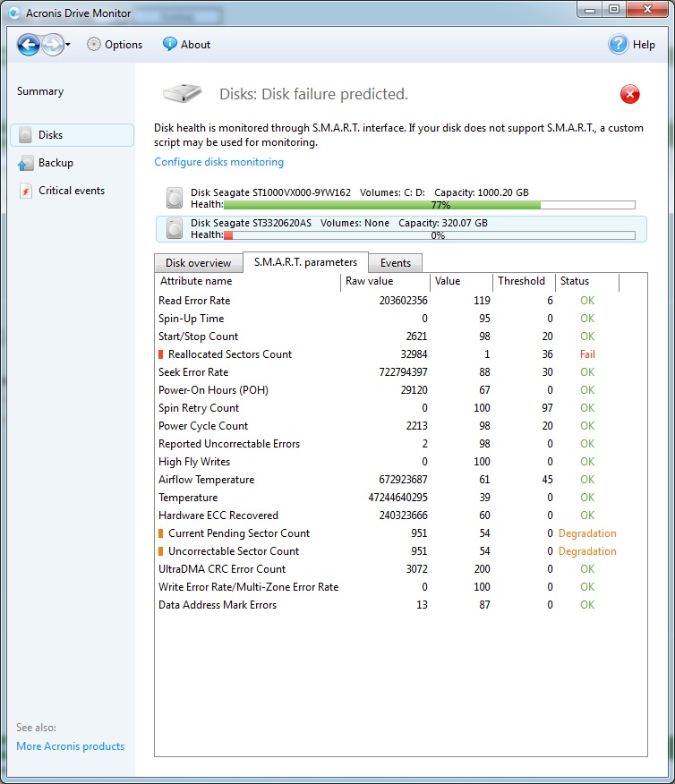This screenshot has width=675, height=784.
Task: Click orange marker beside Current Pending Sector Count
Action: (160, 533)
